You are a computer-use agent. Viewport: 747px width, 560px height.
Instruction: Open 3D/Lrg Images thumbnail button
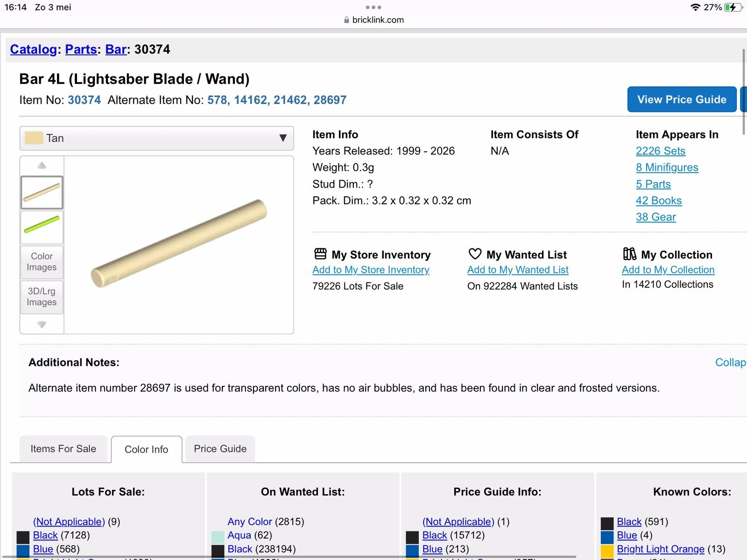click(x=42, y=297)
